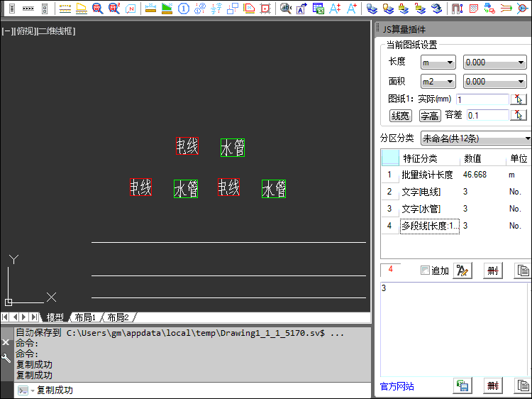Click the 线宽 button

click(x=401, y=115)
